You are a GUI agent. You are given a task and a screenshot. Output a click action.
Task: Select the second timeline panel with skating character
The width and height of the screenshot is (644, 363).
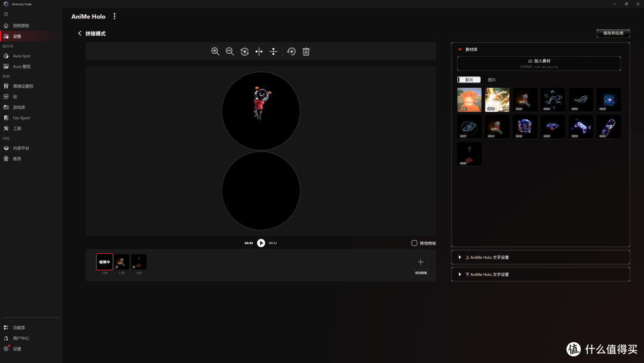point(122,262)
